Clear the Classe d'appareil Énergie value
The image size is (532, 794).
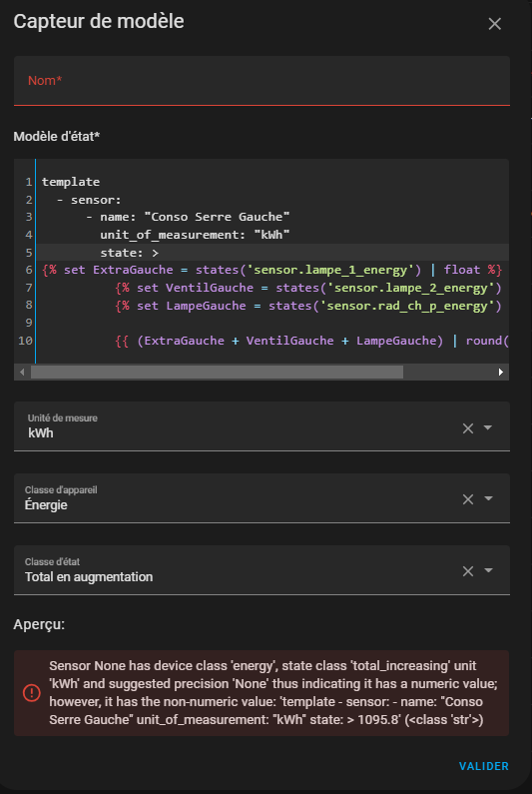click(x=468, y=499)
